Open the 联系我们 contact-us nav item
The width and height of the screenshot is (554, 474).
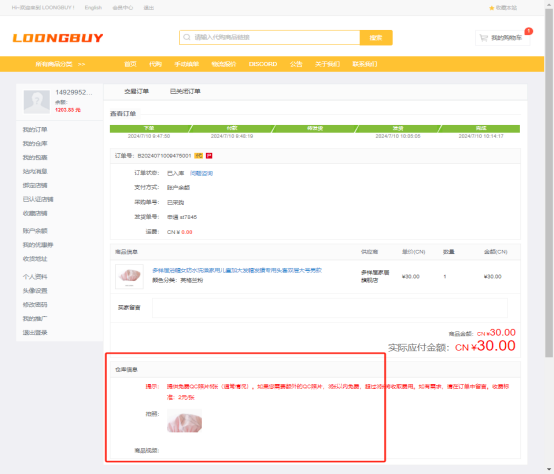click(365, 64)
